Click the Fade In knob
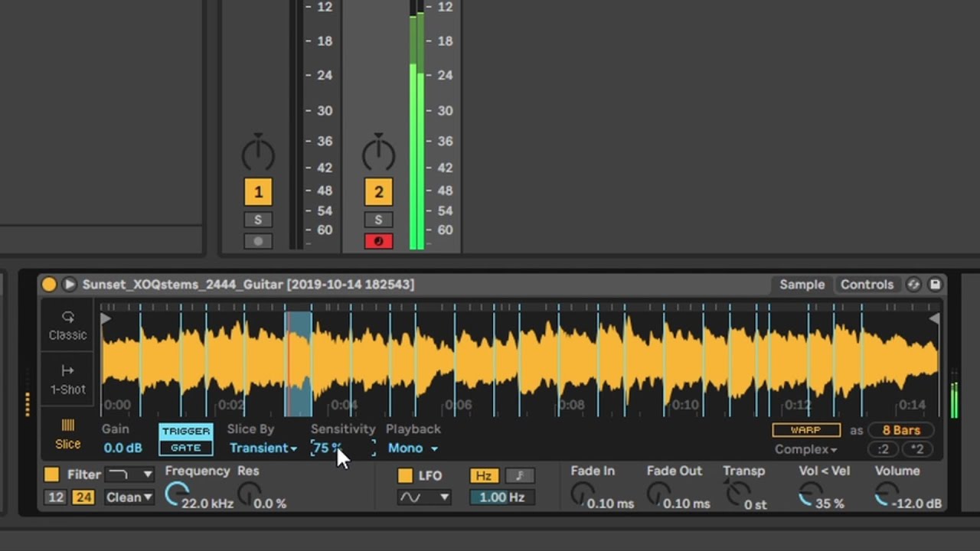This screenshot has width=980, height=551. [583, 494]
